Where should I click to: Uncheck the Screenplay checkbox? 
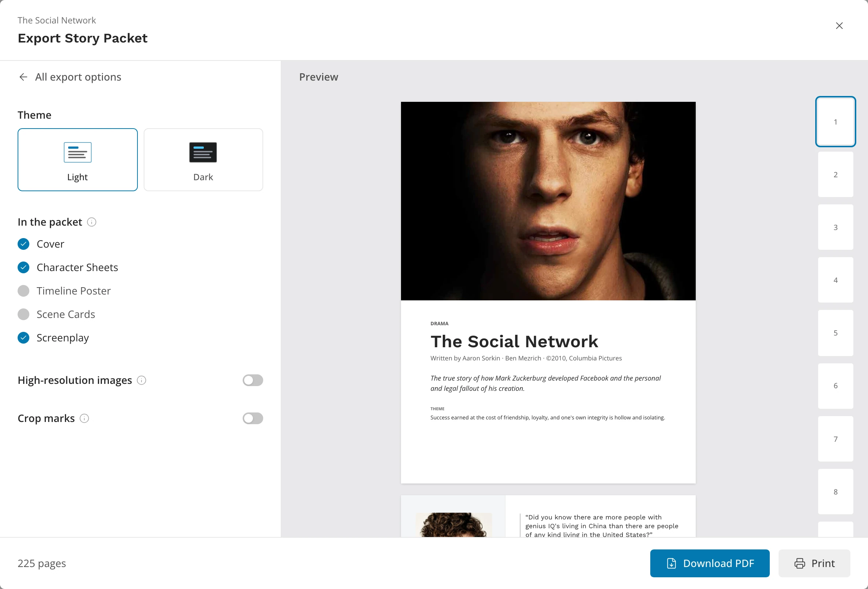pos(23,338)
